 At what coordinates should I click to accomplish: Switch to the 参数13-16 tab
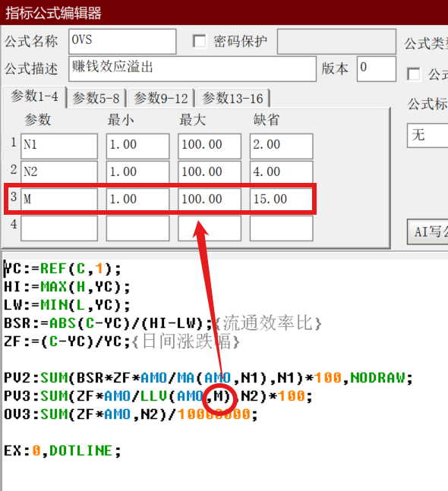232,99
